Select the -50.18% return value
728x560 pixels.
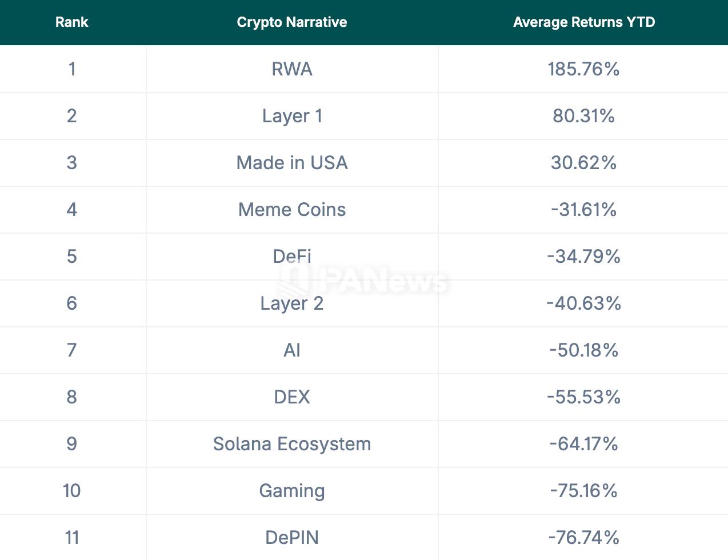click(x=583, y=350)
